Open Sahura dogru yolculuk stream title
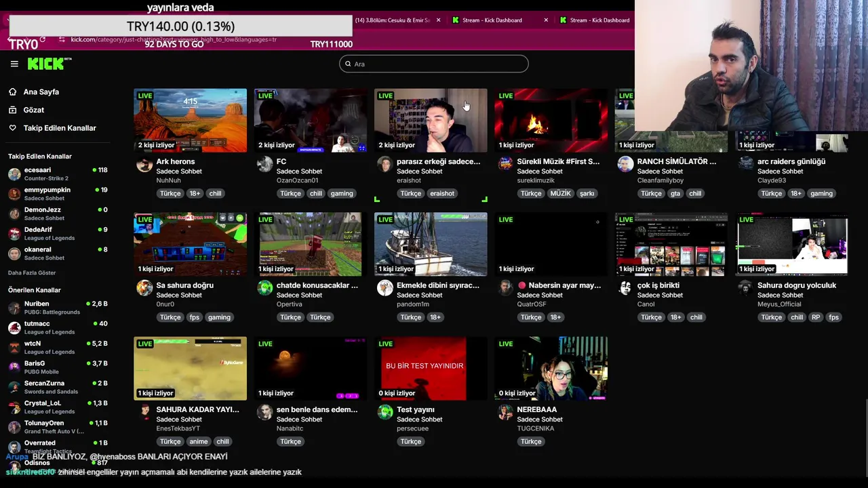 pos(797,285)
